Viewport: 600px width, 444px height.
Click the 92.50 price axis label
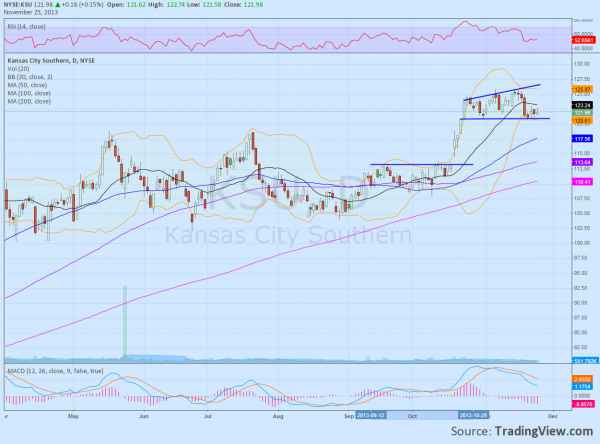[x=582, y=288]
